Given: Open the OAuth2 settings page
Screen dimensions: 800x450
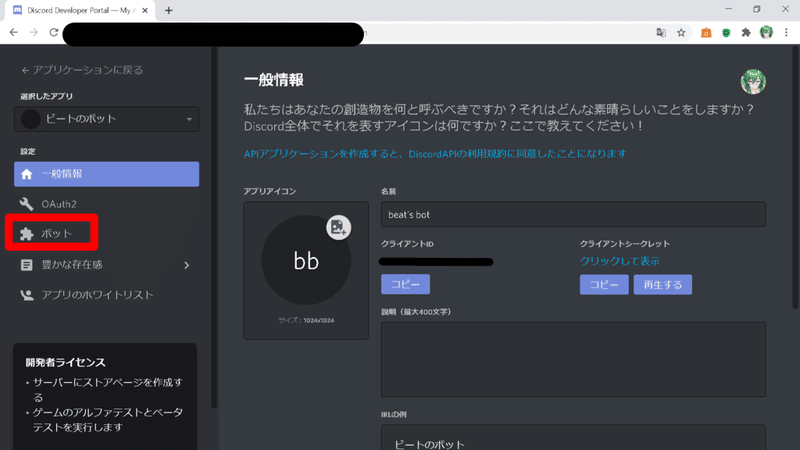Looking at the screenshot, I should pyautogui.click(x=107, y=204).
